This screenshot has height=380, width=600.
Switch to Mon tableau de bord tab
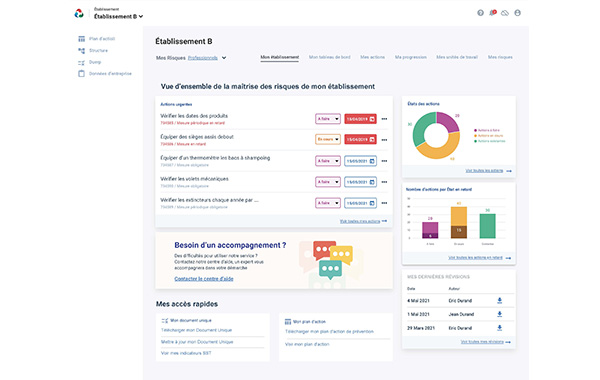(x=329, y=57)
